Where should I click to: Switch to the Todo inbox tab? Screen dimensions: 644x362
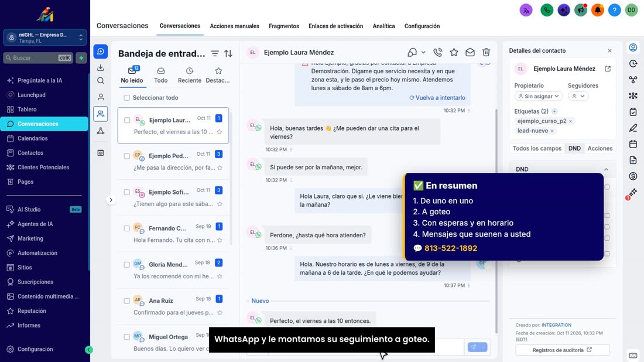click(x=160, y=76)
